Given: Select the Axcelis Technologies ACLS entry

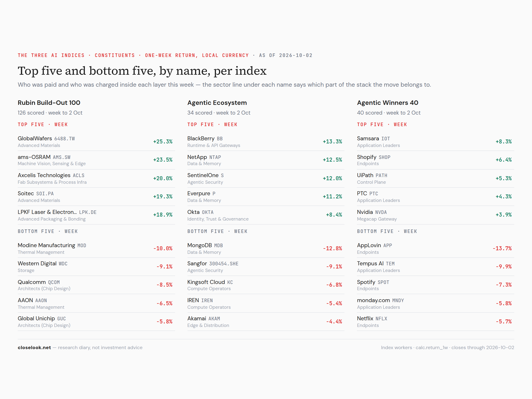Looking at the screenshot, I should pos(96,178).
